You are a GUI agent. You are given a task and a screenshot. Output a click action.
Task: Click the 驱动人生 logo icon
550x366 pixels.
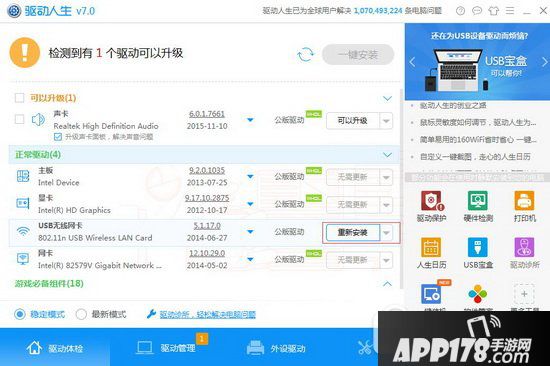(14, 11)
